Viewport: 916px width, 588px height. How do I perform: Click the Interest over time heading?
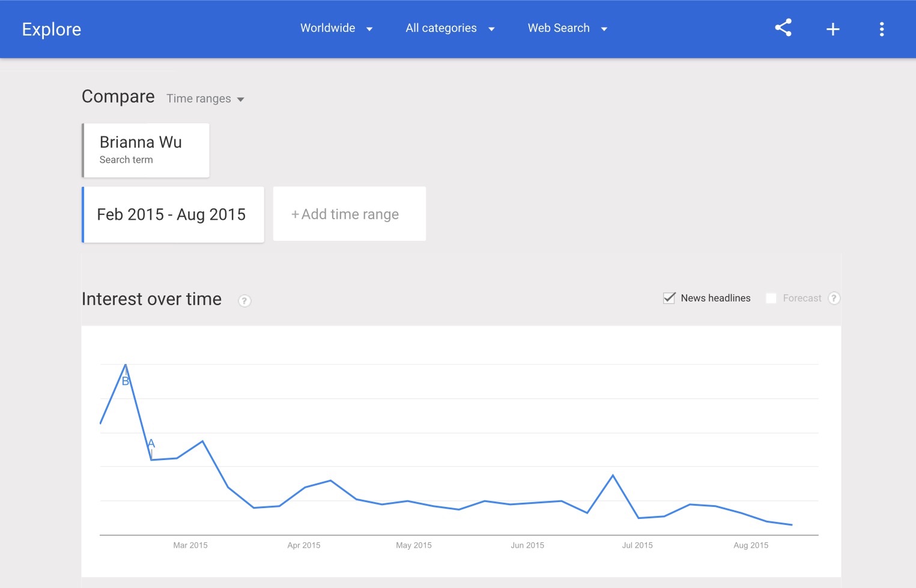(151, 299)
